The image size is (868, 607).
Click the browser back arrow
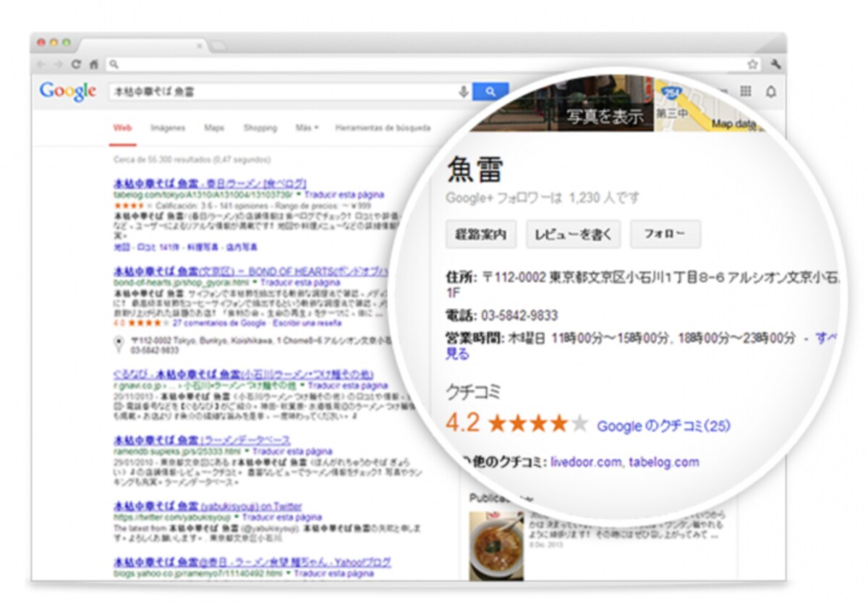(x=41, y=64)
